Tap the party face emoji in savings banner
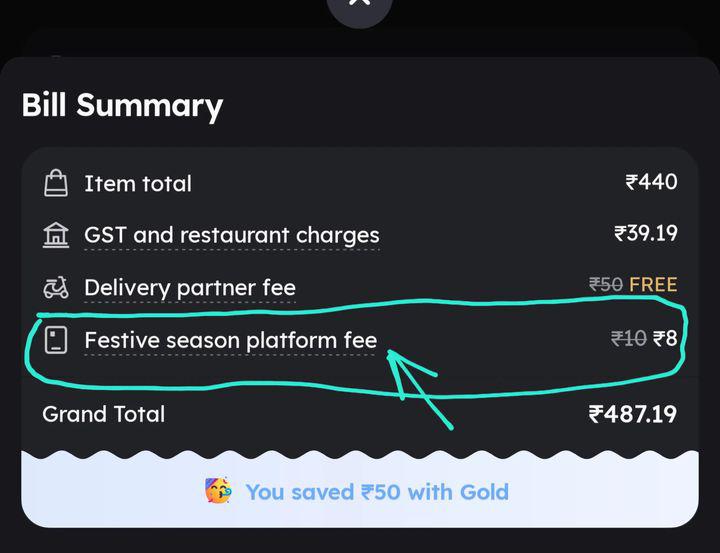720x553 pixels. [x=217, y=492]
